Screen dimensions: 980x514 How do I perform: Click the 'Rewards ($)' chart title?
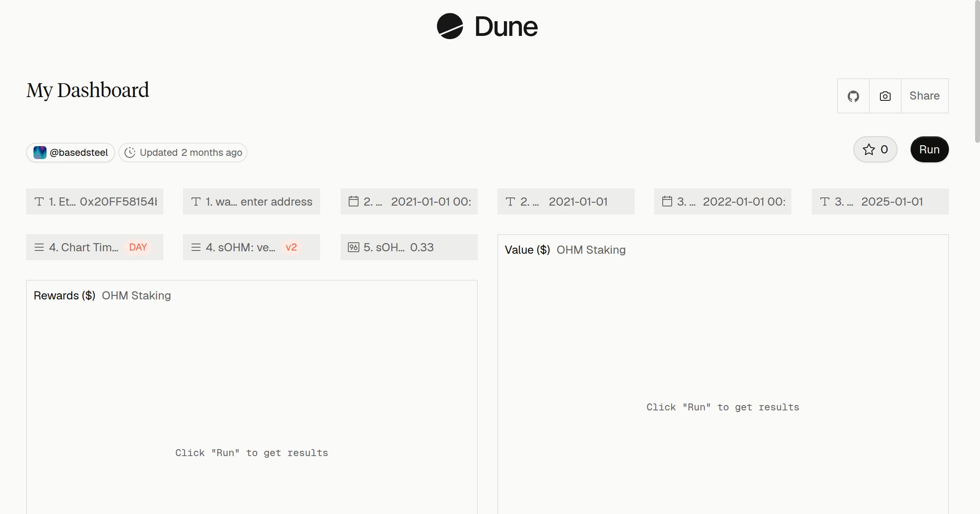tap(65, 295)
